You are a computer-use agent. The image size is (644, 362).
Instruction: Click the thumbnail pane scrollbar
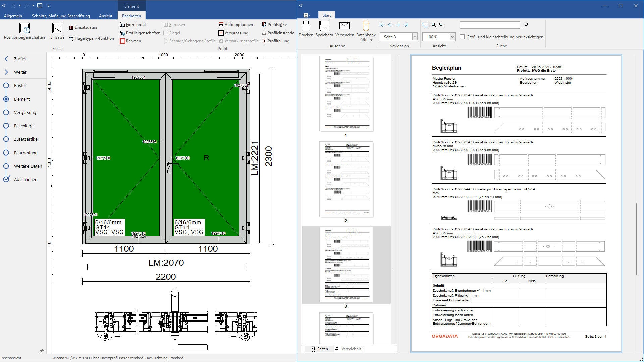click(394, 164)
